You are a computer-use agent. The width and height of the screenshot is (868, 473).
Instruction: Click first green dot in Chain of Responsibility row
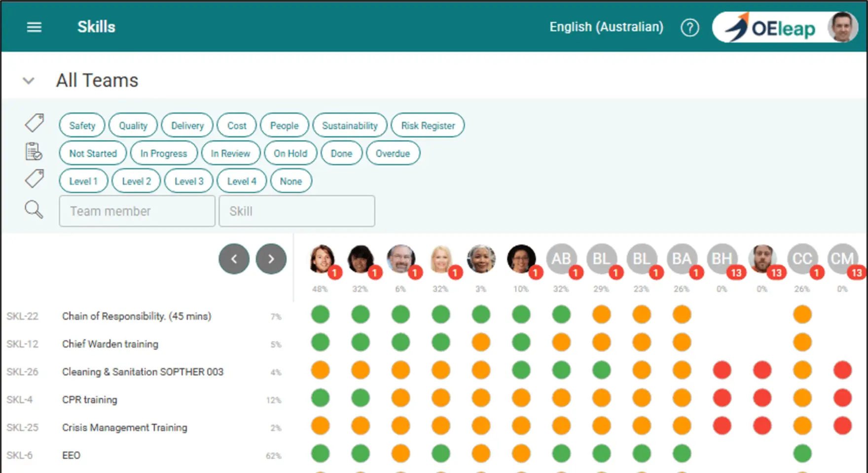tap(320, 314)
